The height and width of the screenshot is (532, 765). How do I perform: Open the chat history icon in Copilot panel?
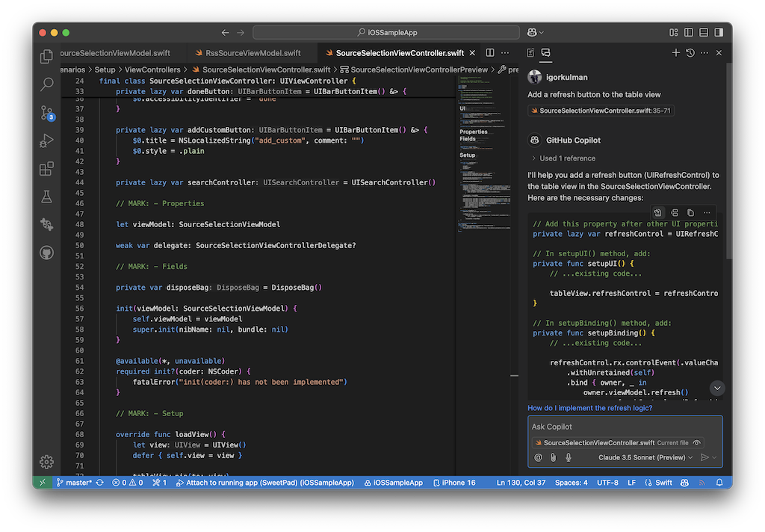pos(691,52)
